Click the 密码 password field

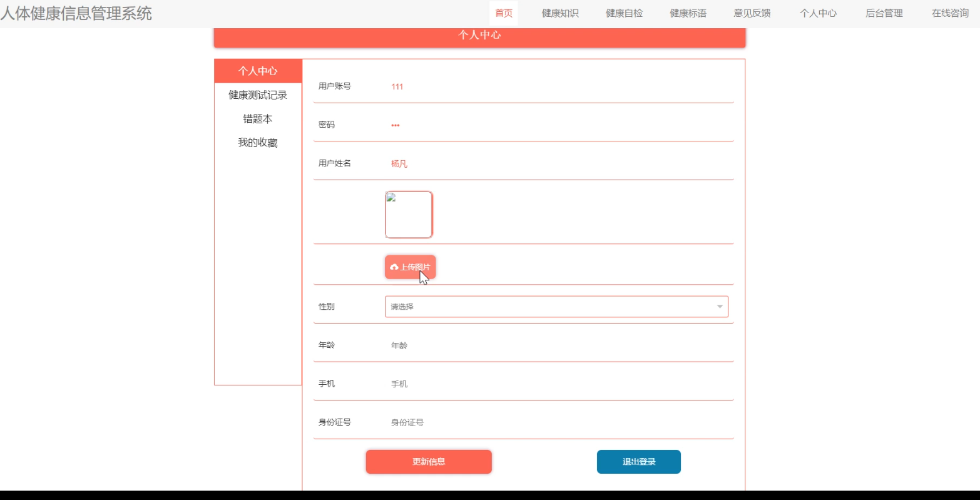(557, 125)
